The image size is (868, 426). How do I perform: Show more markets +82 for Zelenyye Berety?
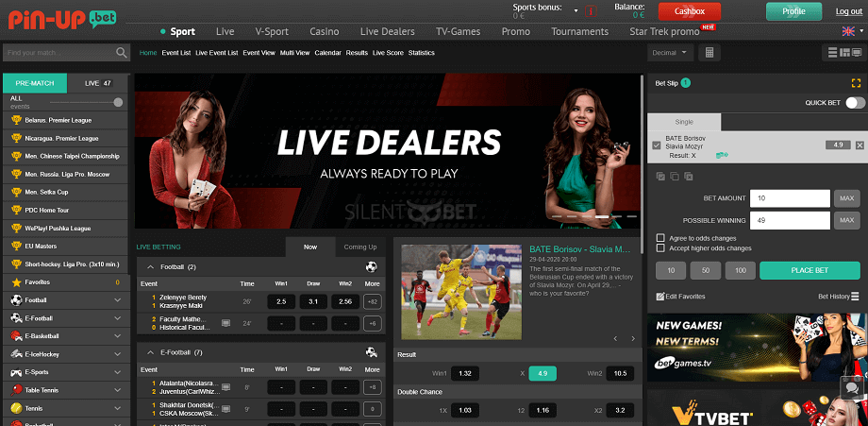pos(372,301)
